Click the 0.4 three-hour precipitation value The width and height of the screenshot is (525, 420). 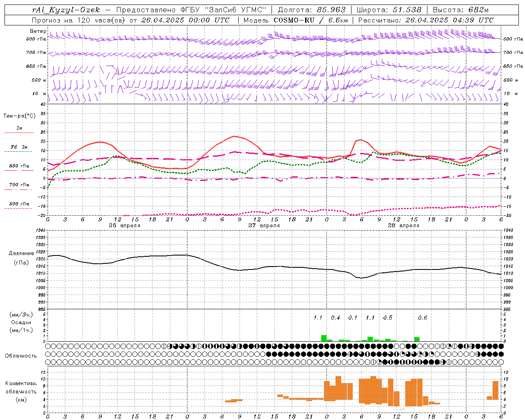[x=336, y=318]
